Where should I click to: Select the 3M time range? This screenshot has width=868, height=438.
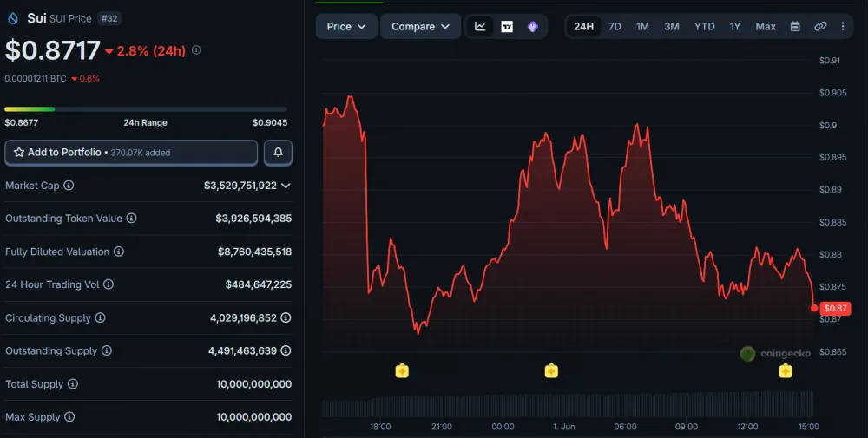672,27
